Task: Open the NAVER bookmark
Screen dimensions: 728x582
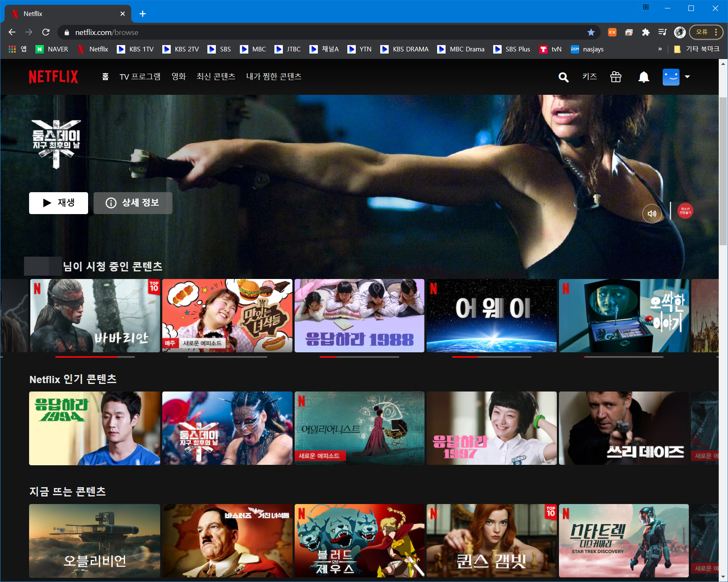Action: pyautogui.click(x=52, y=49)
